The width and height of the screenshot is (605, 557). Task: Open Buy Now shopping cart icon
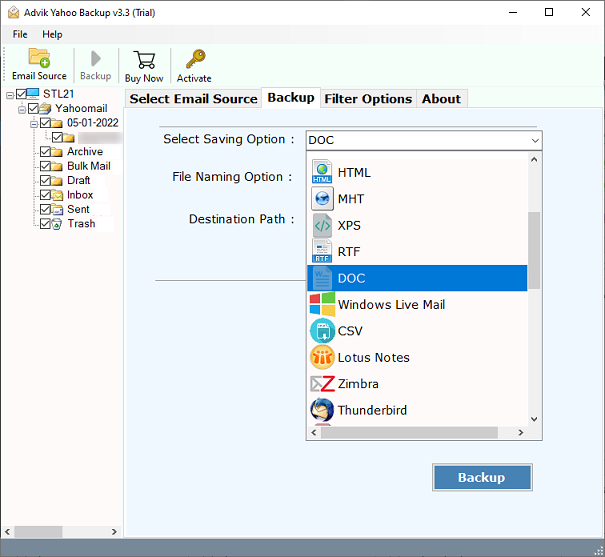tap(144, 60)
